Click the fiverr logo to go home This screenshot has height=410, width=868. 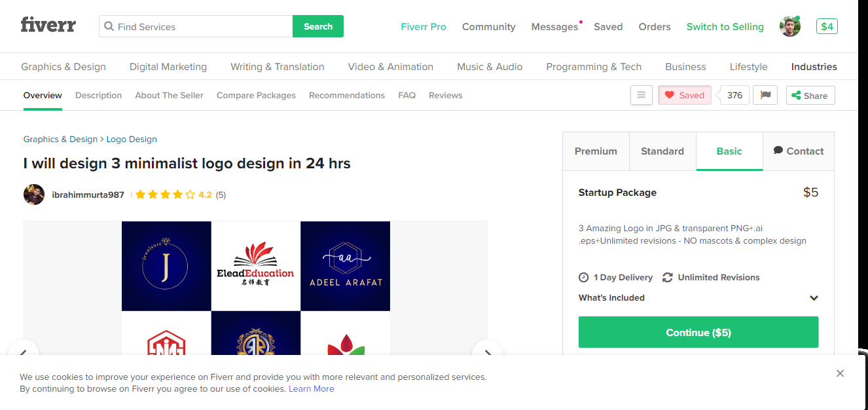pos(48,25)
